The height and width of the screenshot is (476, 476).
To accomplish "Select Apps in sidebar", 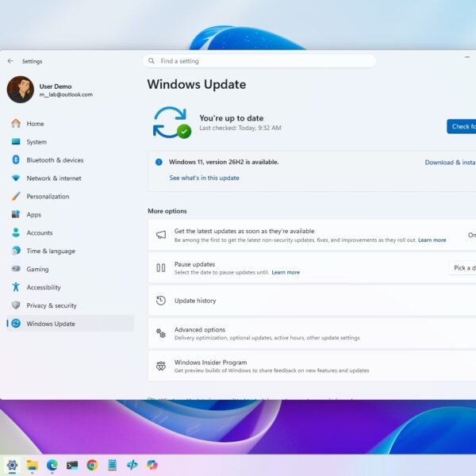I will (71, 215).
